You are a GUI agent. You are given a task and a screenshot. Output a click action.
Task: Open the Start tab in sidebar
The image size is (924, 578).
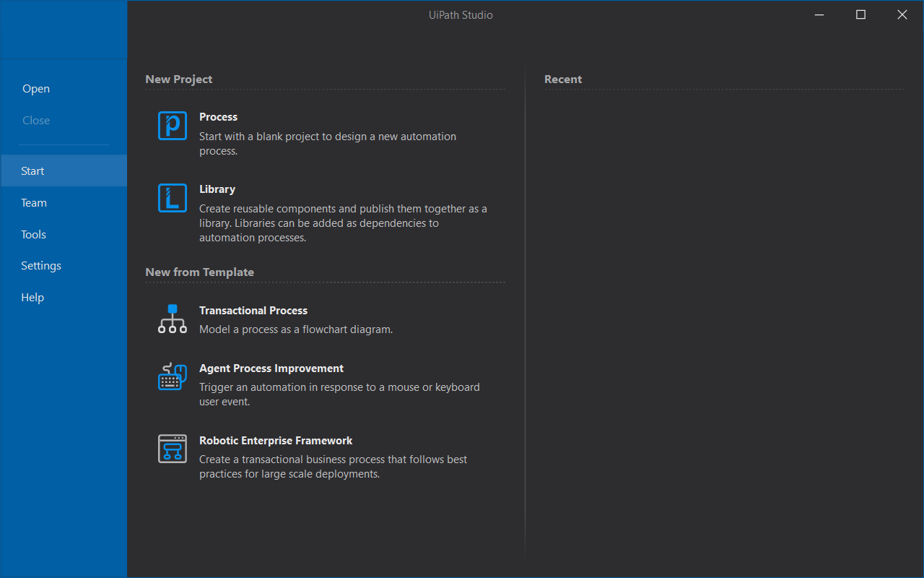(x=32, y=171)
